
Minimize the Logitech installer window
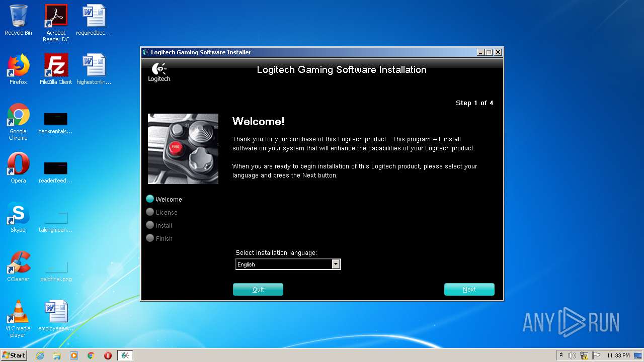pyautogui.click(x=480, y=52)
